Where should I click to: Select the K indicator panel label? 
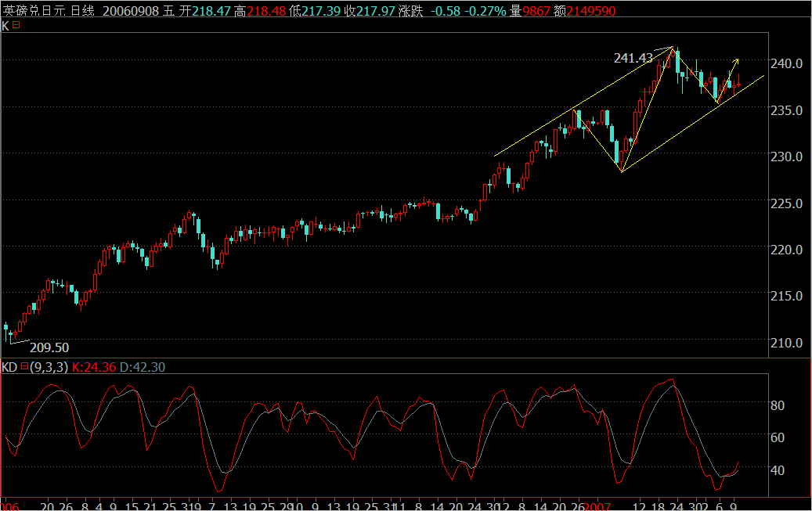pos(5,26)
